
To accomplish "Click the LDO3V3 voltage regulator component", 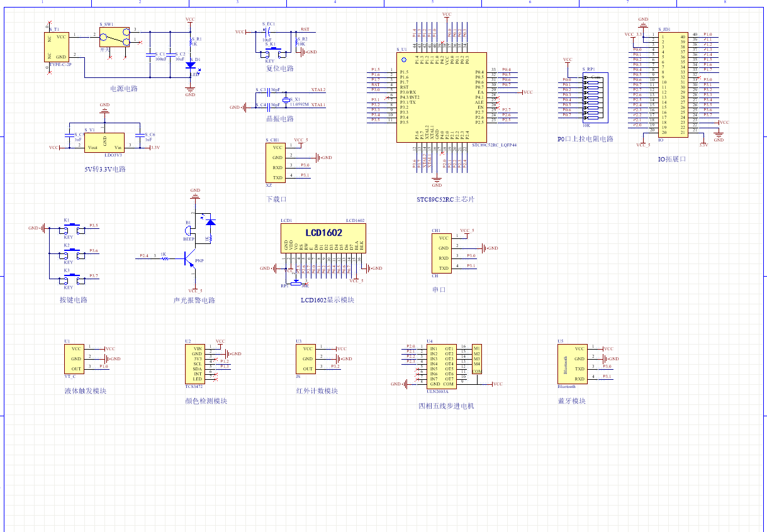I will pos(105,142).
